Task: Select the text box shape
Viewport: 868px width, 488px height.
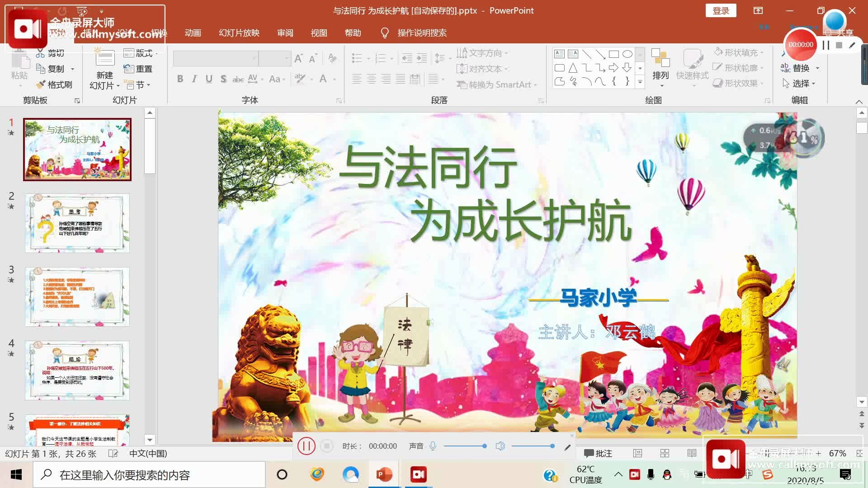Action: click(x=559, y=54)
